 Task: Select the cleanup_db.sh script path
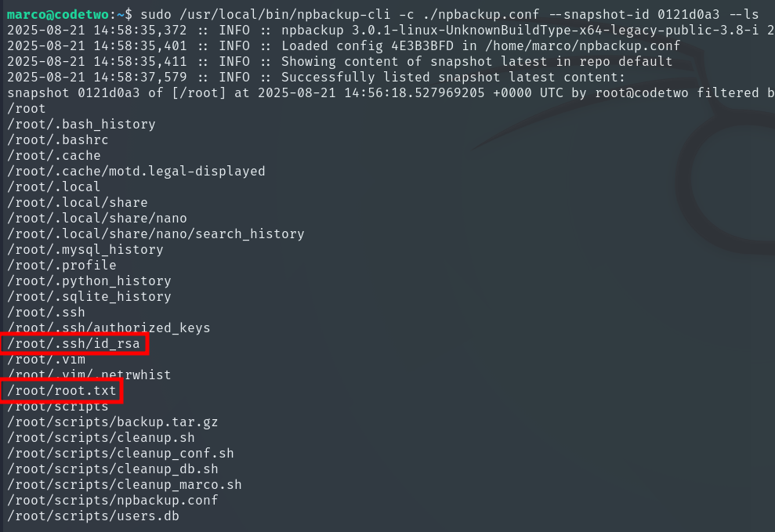(112, 469)
